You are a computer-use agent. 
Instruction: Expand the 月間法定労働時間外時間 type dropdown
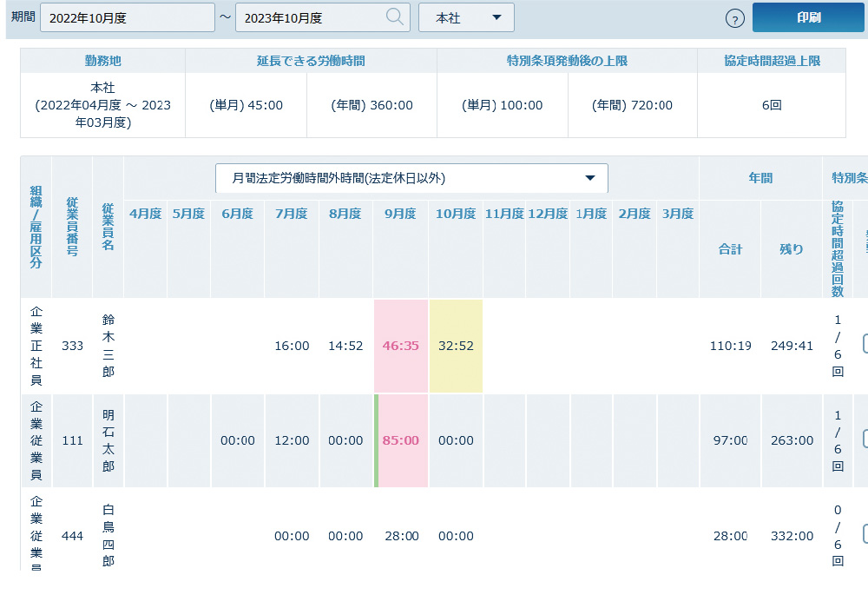[x=411, y=178]
